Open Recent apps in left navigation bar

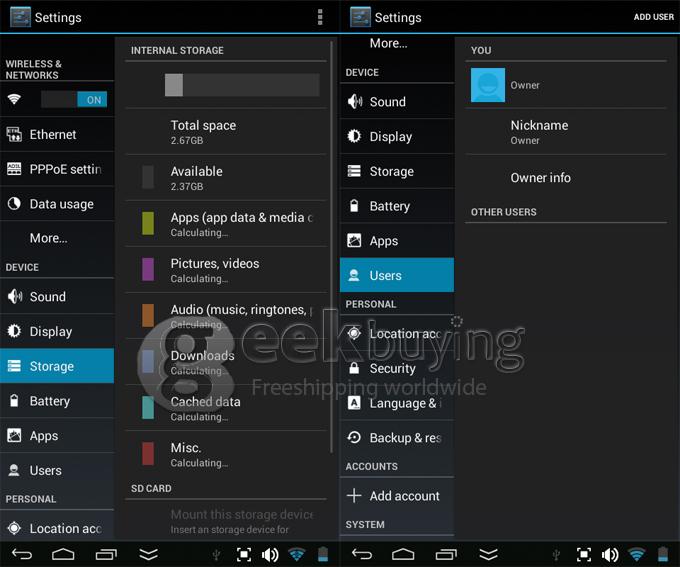(106, 554)
